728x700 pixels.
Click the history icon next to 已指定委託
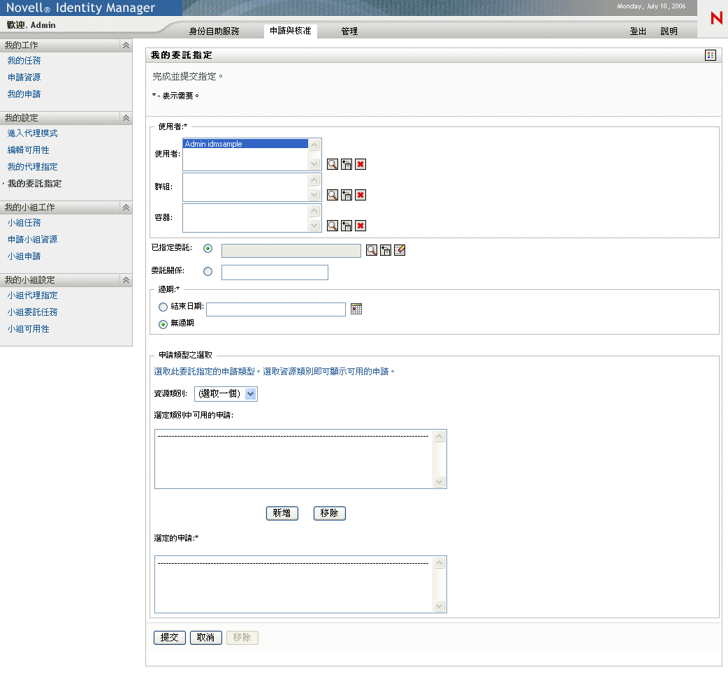[x=386, y=250]
